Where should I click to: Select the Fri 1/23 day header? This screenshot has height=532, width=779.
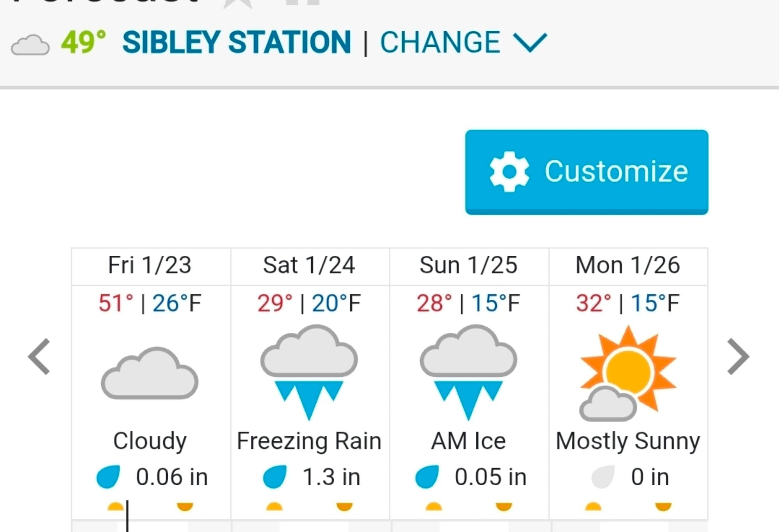point(150,265)
